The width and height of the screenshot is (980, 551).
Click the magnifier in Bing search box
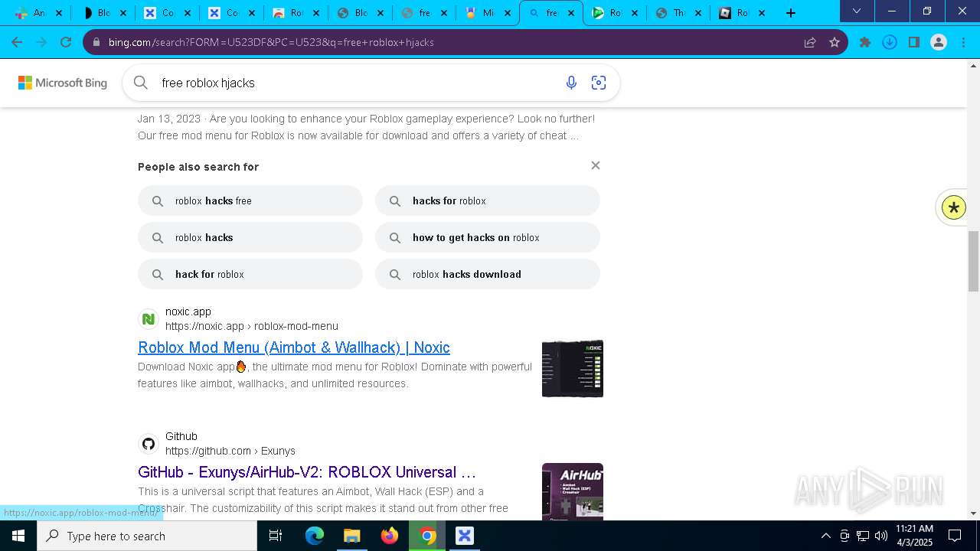(141, 83)
